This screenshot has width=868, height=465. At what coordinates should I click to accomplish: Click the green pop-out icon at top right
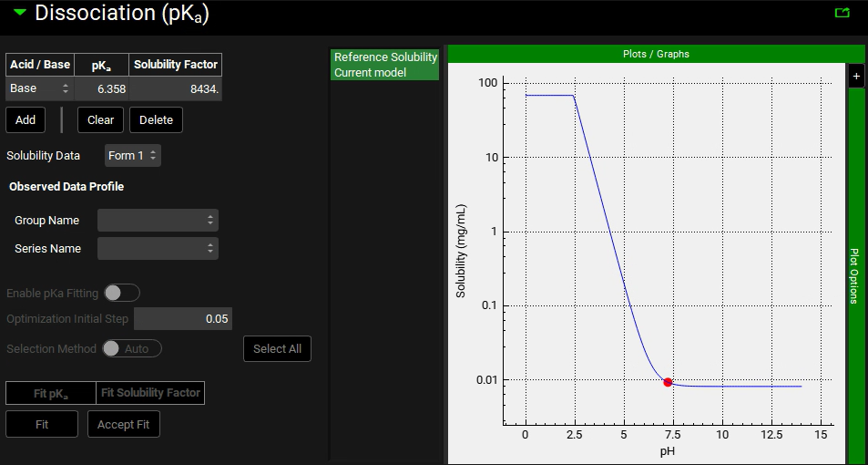(842, 13)
